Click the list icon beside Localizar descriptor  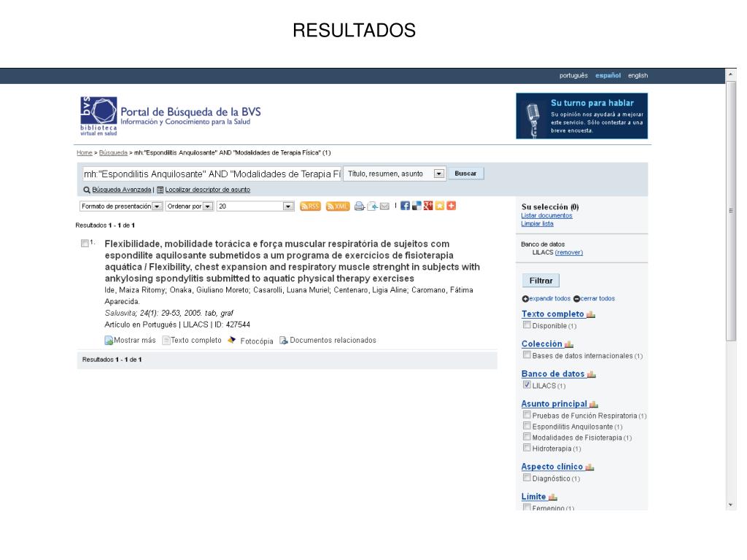[x=160, y=190]
